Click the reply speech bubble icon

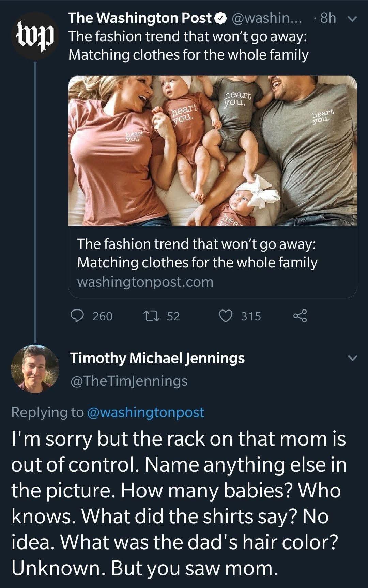(x=77, y=316)
